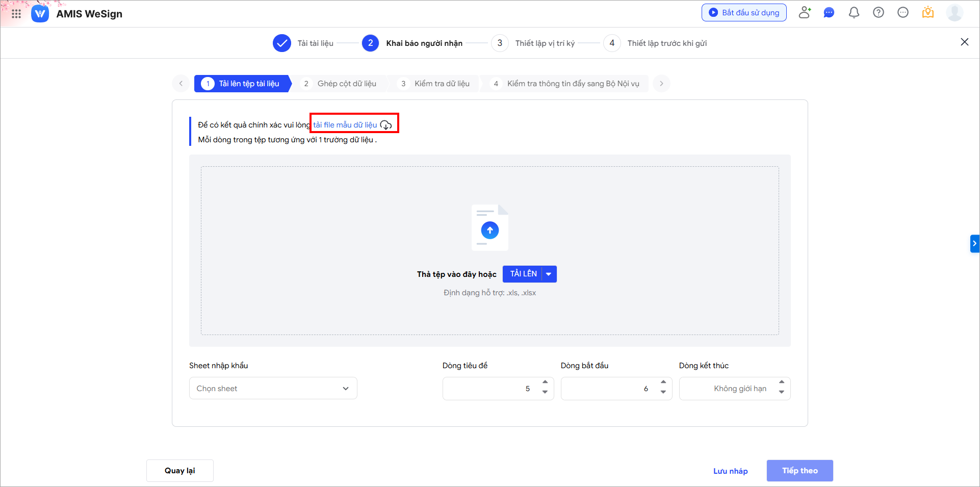The image size is (980, 487).
Task: Open the chat messages icon
Action: tap(829, 12)
